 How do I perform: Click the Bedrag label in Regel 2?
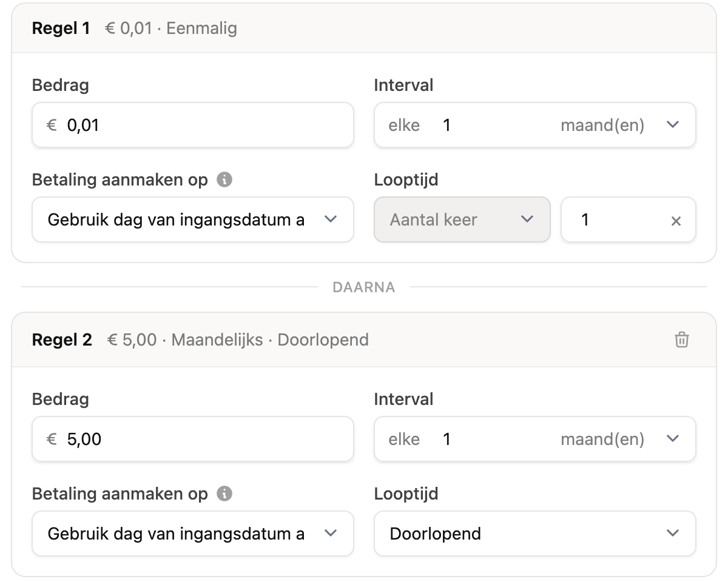coord(61,400)
